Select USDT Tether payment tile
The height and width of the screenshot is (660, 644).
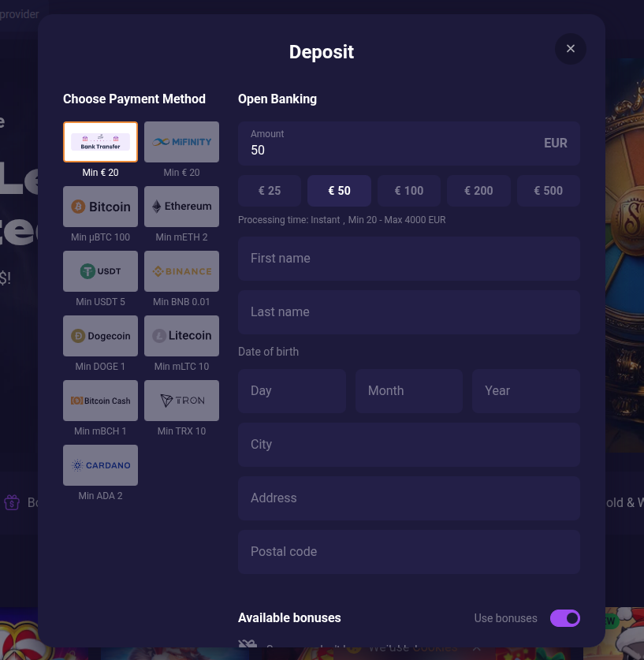click(100, 271)
